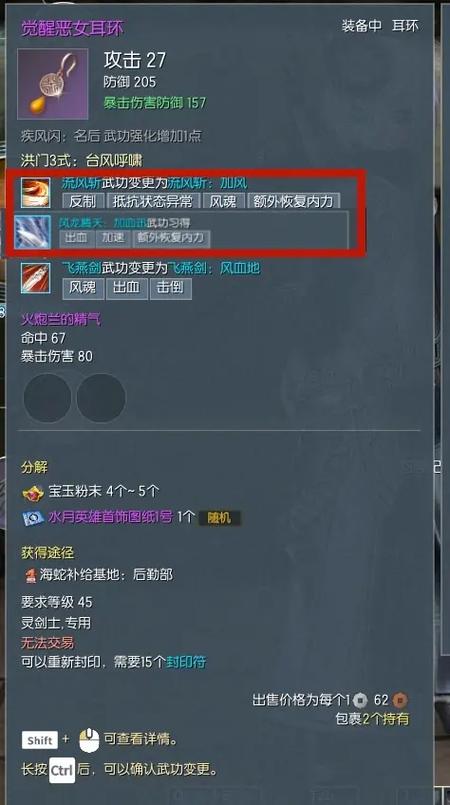This screenshot has height=805, width=450.
Task: Click the 觉醒恶女耳环 earring item icon
Action: click(x=53, y=84)
